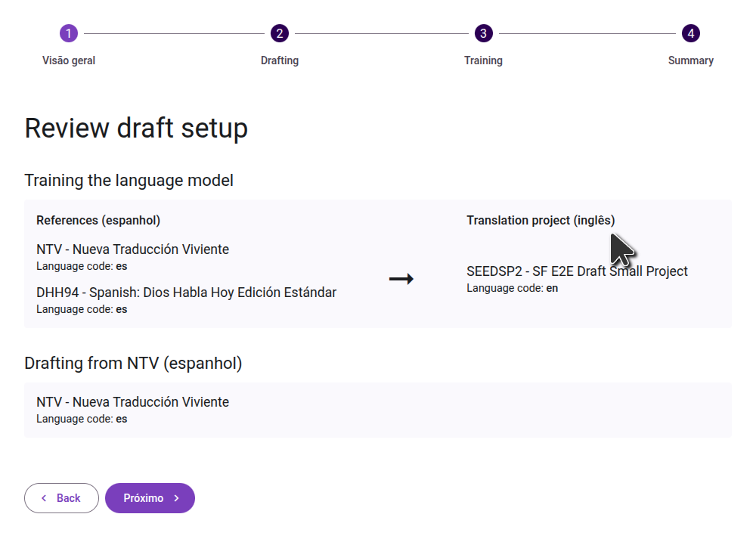Viewport: 756px width, 545px height.
Task: Click the left chevron in Back button
Action: click(44, 498)
